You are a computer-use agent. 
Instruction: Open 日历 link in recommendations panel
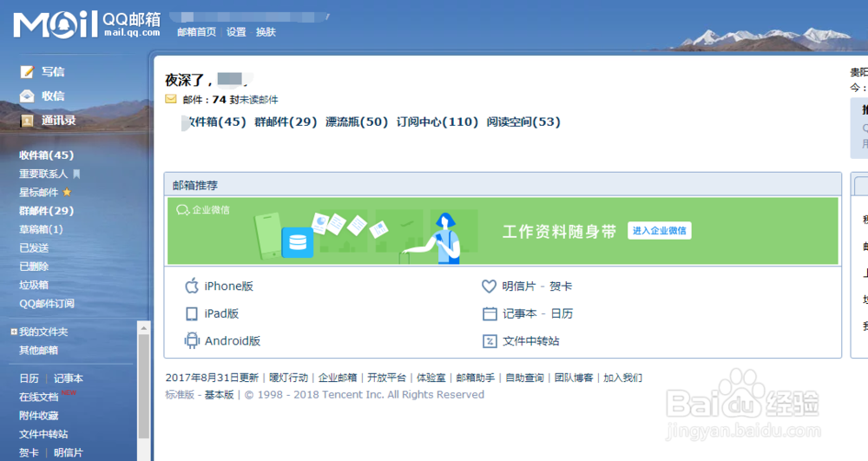pos(562,313)
